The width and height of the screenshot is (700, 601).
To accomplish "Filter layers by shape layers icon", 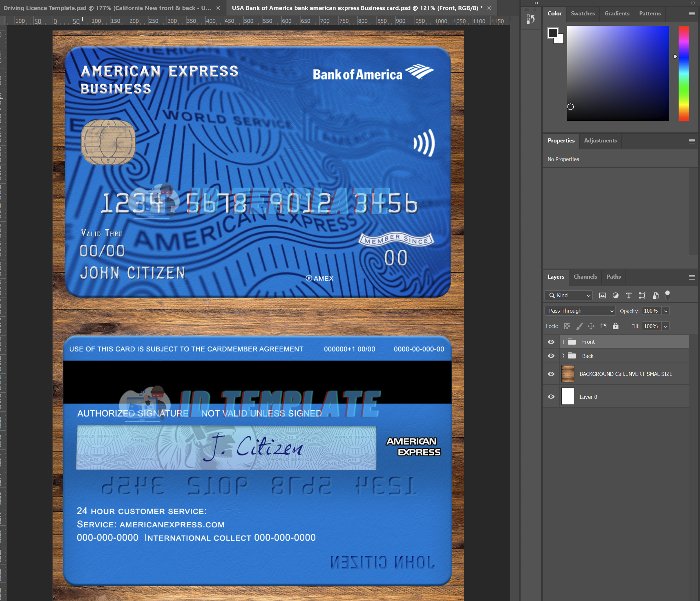I will (642, 295).
